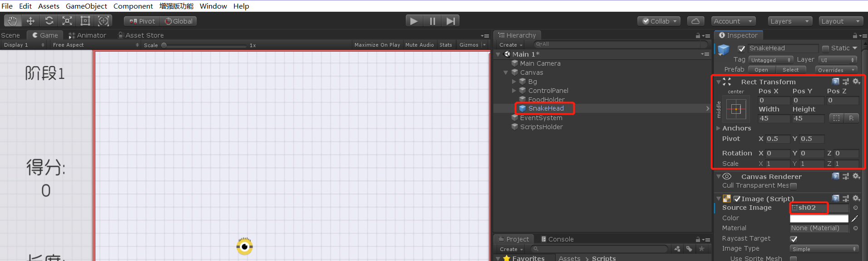The image size is (868, 261).
Task: Collapse the Canvas tree node
Action: click(x=505, y=72)
